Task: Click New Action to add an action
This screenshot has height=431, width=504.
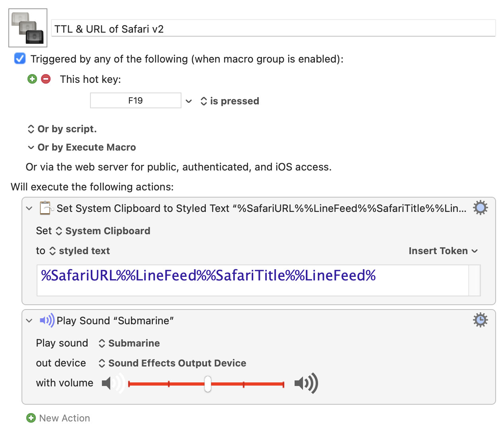Action: (58, 418)
